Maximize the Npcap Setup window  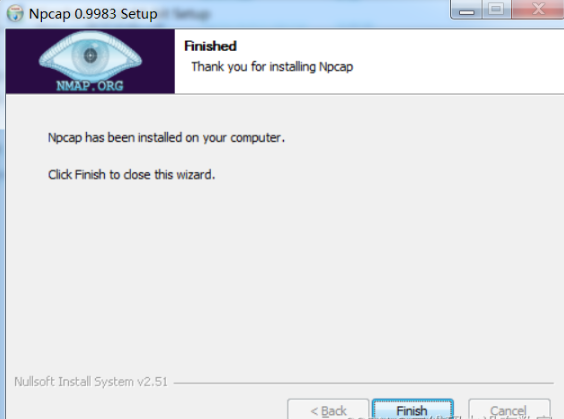tap(496, 10)
